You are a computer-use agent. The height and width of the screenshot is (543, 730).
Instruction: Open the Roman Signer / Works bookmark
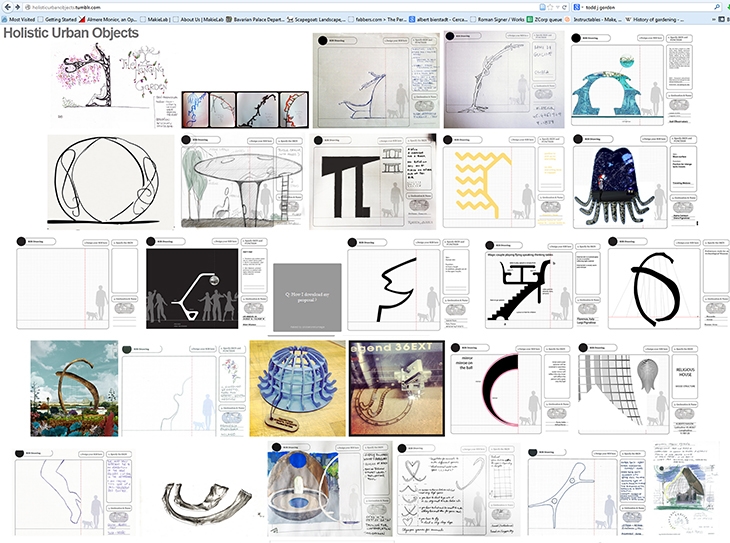(497, 20)
